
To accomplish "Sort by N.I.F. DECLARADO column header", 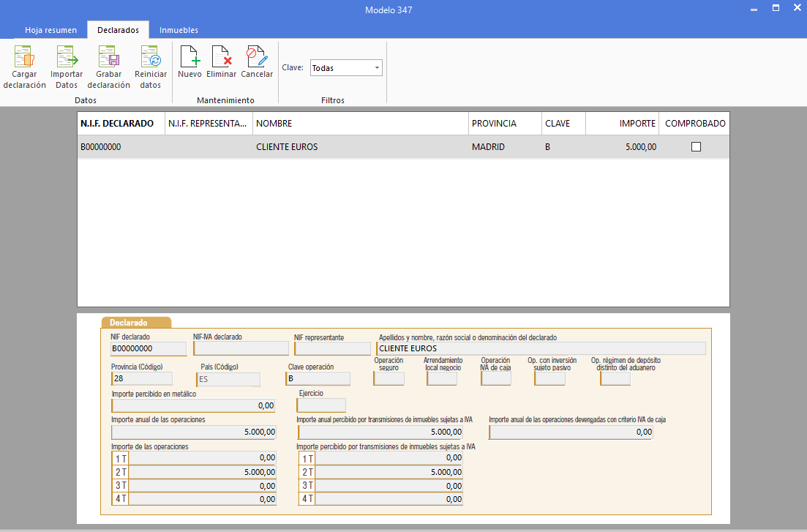I will 121,124.
